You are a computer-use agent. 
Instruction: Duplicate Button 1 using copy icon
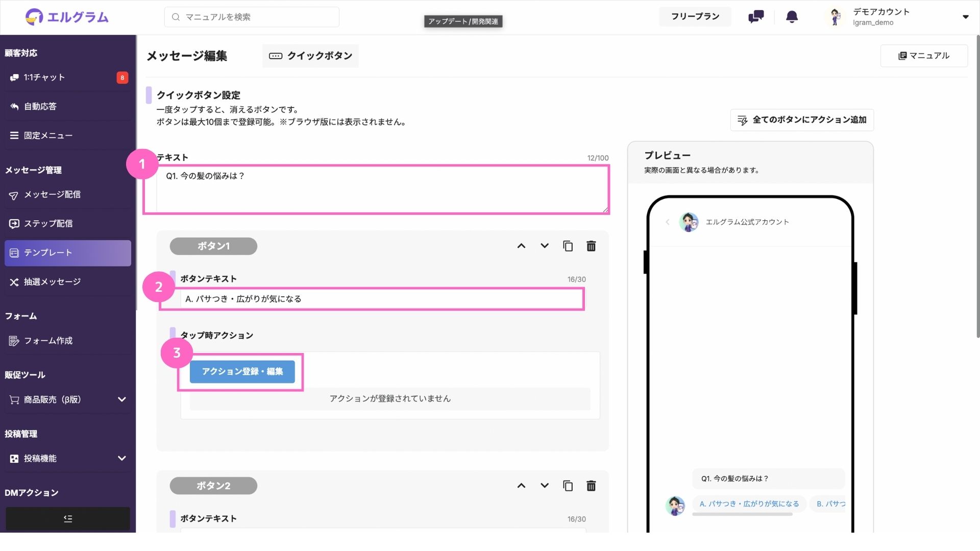tap(568, 246)
